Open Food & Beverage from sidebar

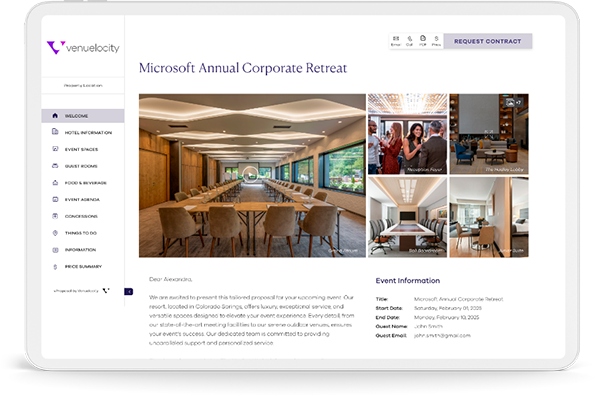pyautogui.click(x=83, y=183)
